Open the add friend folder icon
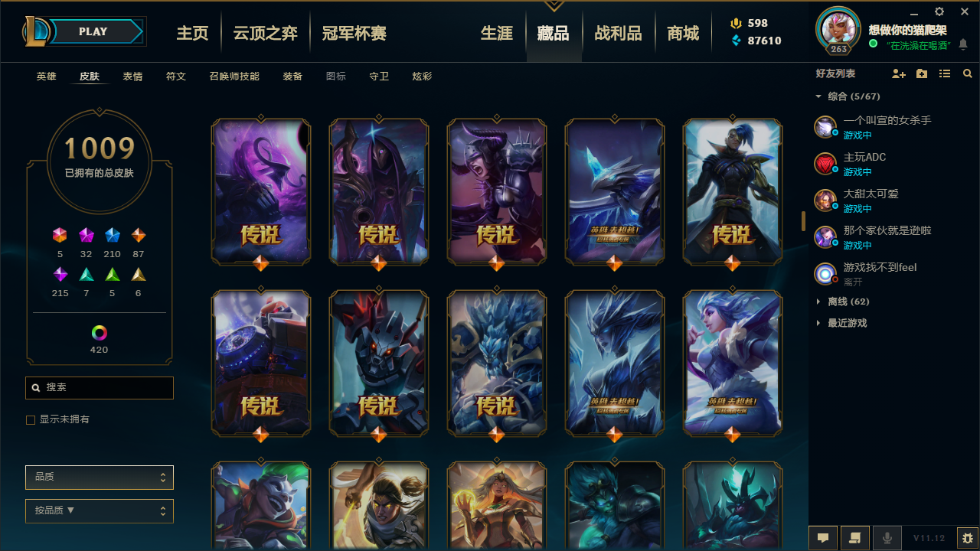 (922, 74)
